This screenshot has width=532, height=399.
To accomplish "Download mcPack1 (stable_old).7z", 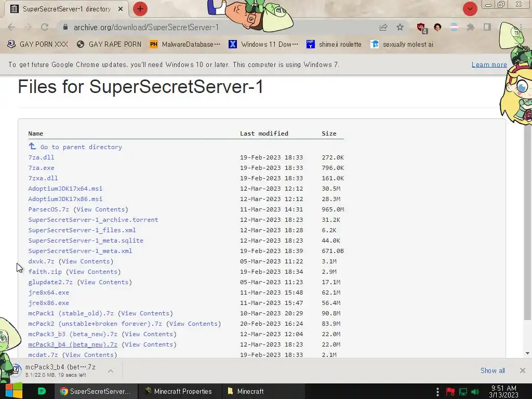I will coord(71,313).
